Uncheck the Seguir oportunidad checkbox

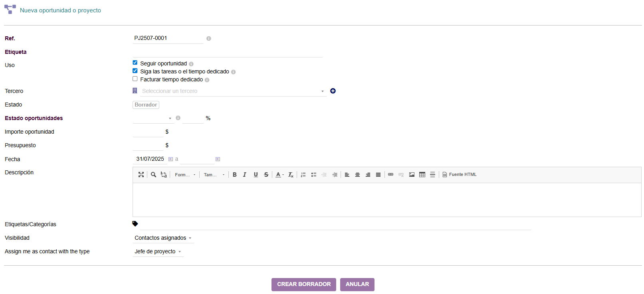[x=135, y=63]
